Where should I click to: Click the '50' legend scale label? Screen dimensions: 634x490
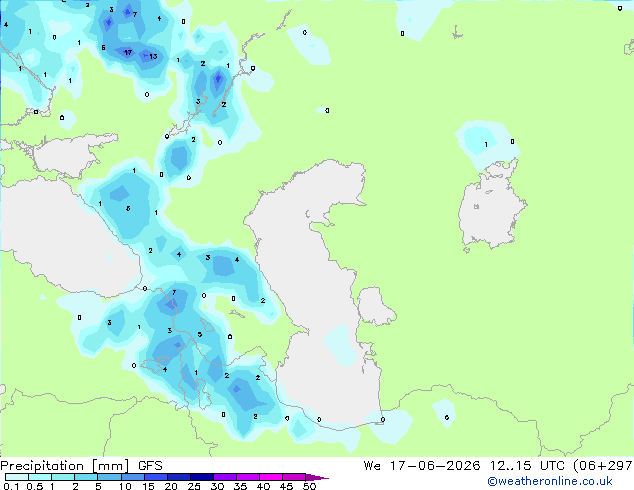(x=309, y=486)
